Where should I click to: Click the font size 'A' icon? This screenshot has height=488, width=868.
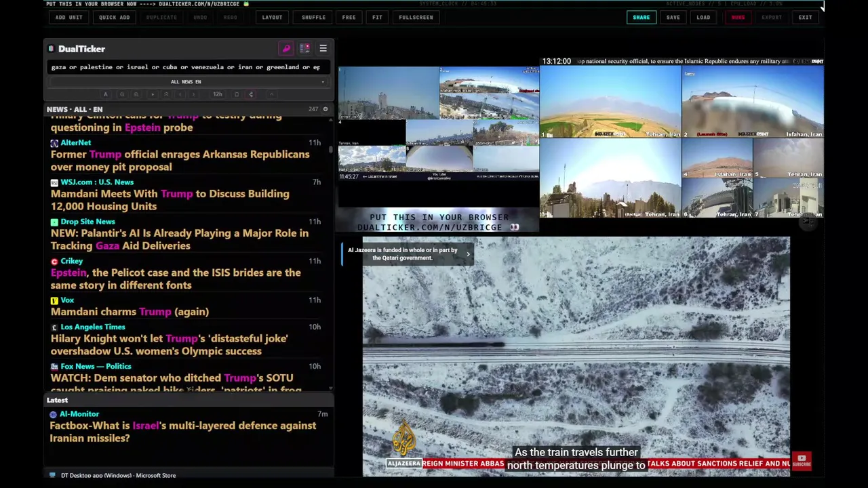[x=105, y=94]
